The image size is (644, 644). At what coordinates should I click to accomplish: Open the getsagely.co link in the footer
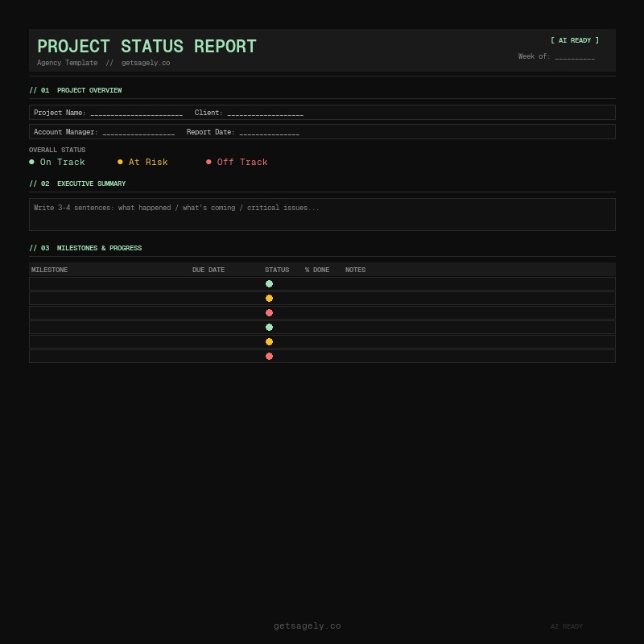[x=307, y=625]
